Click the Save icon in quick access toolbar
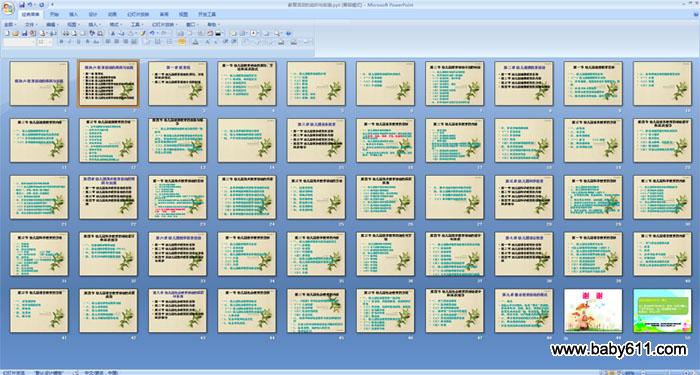 (22, 4)
